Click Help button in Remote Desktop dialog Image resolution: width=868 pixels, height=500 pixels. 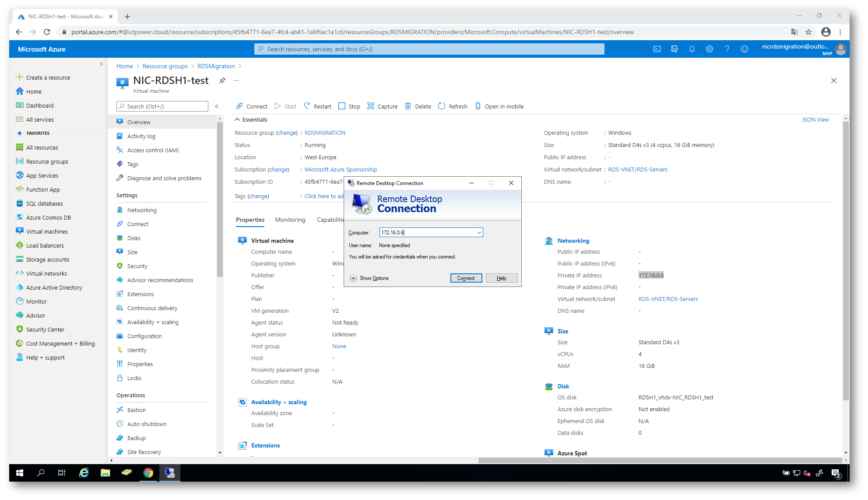click(x=501, y=278)
